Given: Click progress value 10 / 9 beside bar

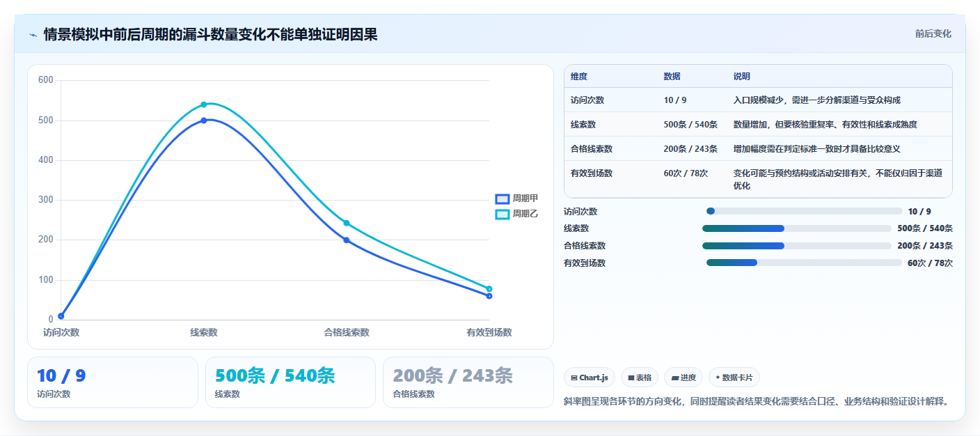Looking at the screenshot, I should 919,212.
